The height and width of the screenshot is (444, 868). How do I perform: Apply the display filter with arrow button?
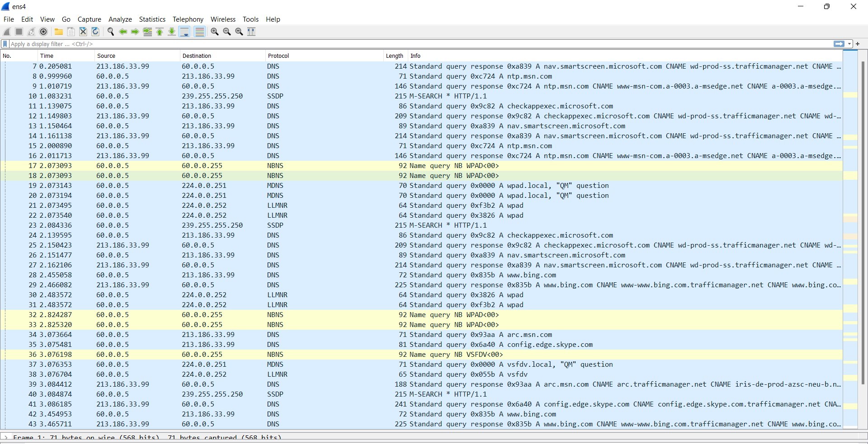pos(839,44)
